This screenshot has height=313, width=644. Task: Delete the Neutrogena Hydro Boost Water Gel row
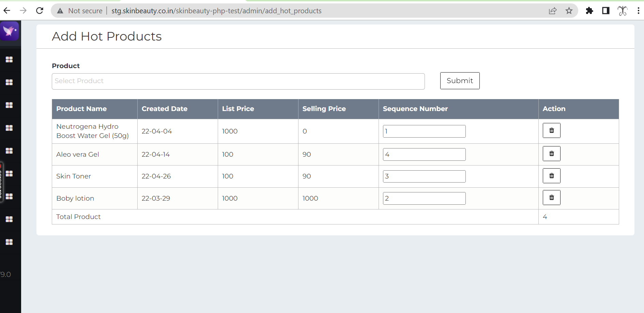[x=551, y=130]
